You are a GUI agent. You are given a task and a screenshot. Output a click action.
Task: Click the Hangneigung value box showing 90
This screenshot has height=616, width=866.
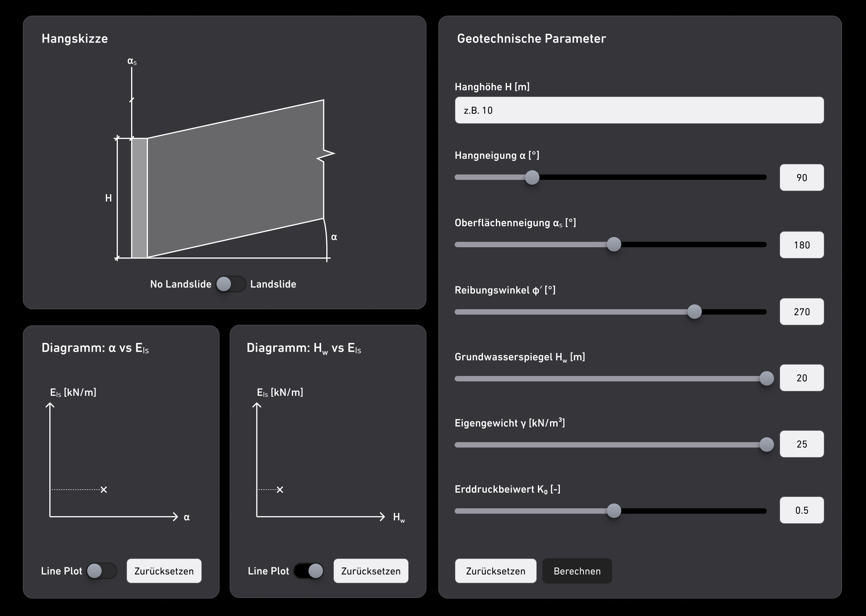[802, 177]
